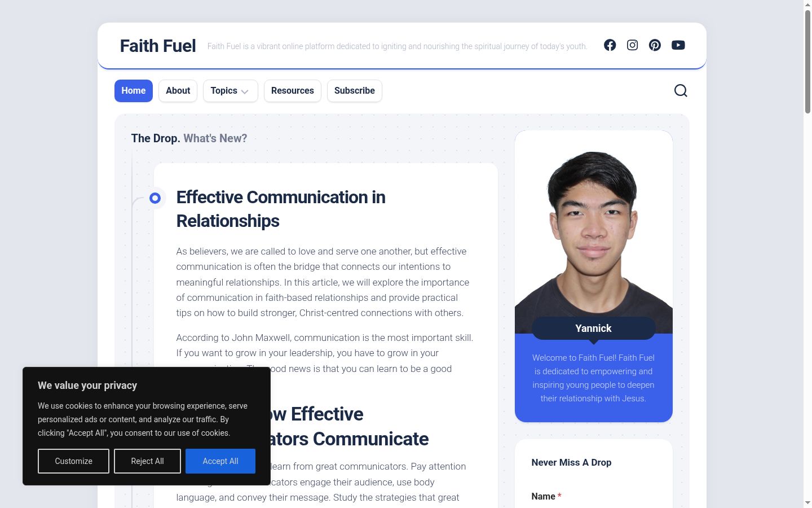This screenshot has height=508, width=812.
Task: Click the Yannick name badge
Action: 594,329
